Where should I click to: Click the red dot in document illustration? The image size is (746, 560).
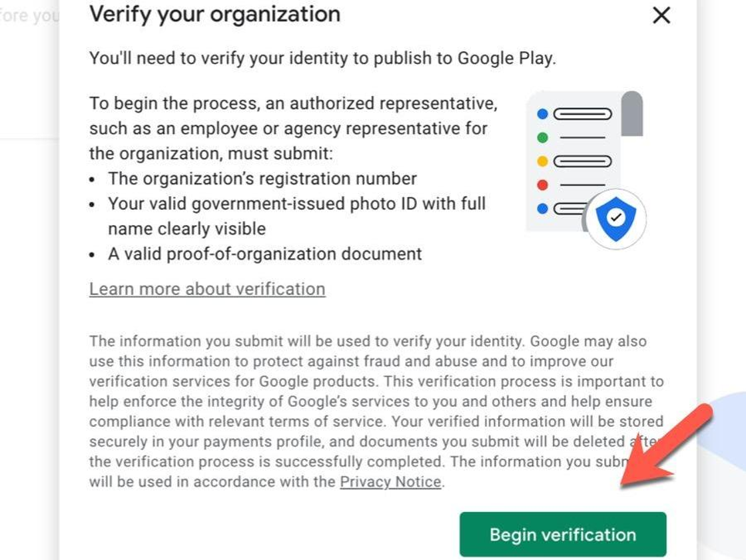click(542, 184)
